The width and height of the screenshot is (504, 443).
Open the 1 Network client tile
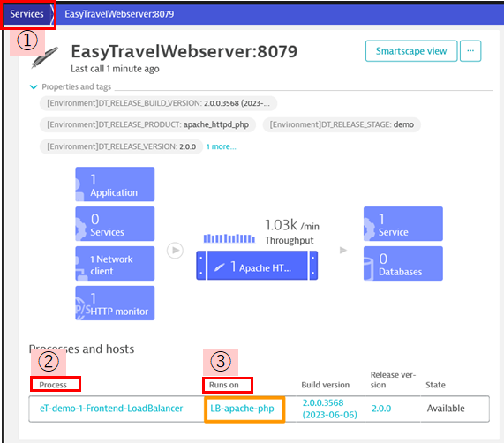[x=115, y=264]
